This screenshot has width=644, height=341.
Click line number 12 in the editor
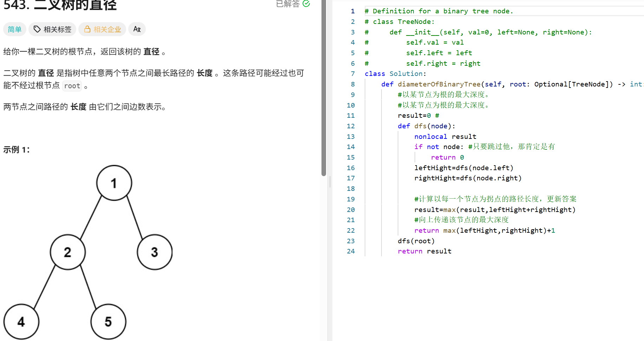351,126
